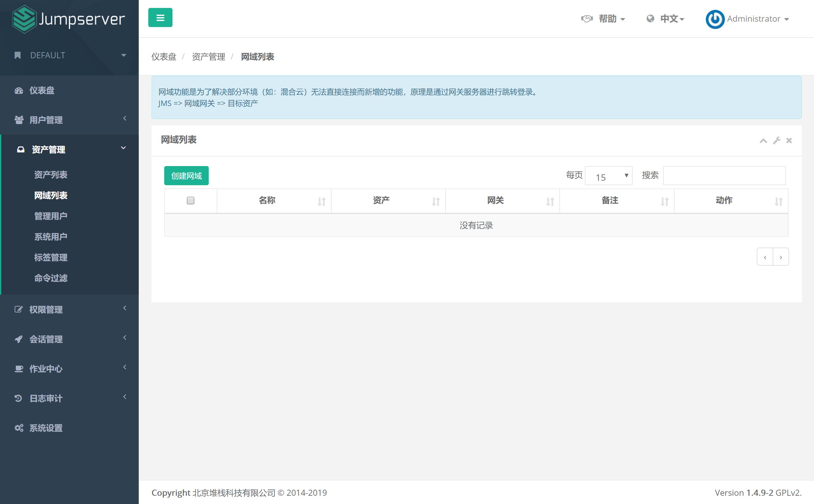Collapse the 网域列表 panel with chevron
814x504 pixels.
(x=763, y=141)
